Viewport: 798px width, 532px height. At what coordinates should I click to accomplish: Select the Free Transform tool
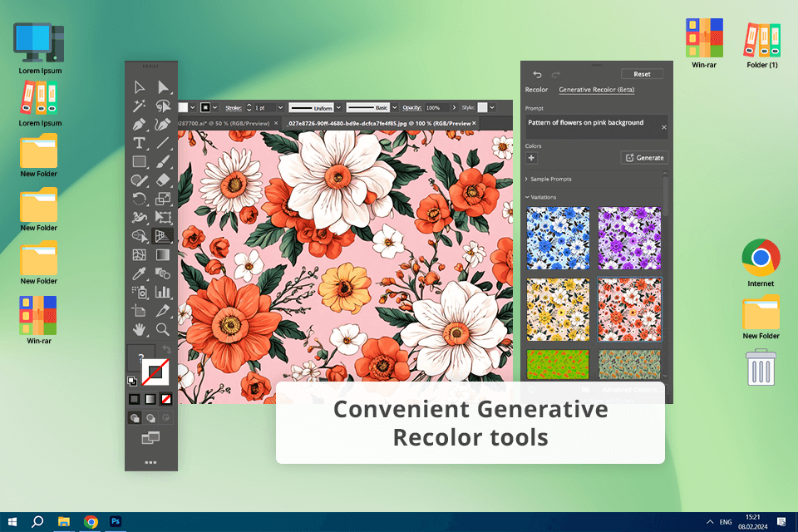(163, 218)
